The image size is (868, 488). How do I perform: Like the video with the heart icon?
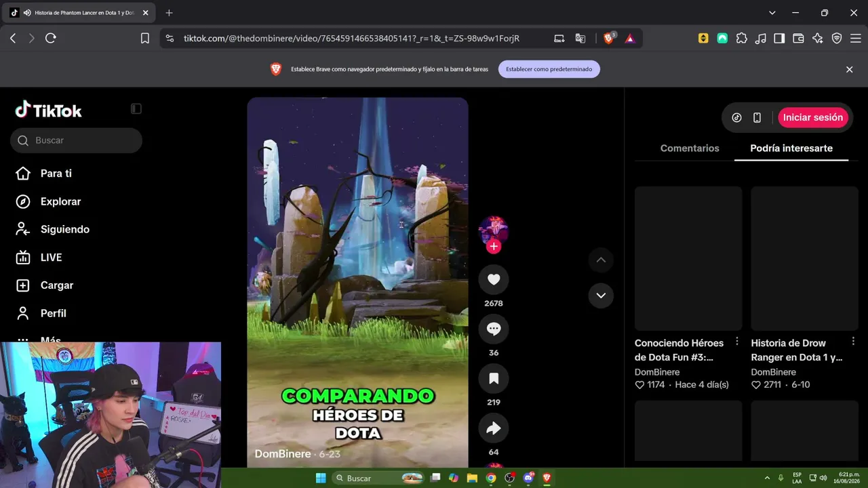[x=494, y=279]
